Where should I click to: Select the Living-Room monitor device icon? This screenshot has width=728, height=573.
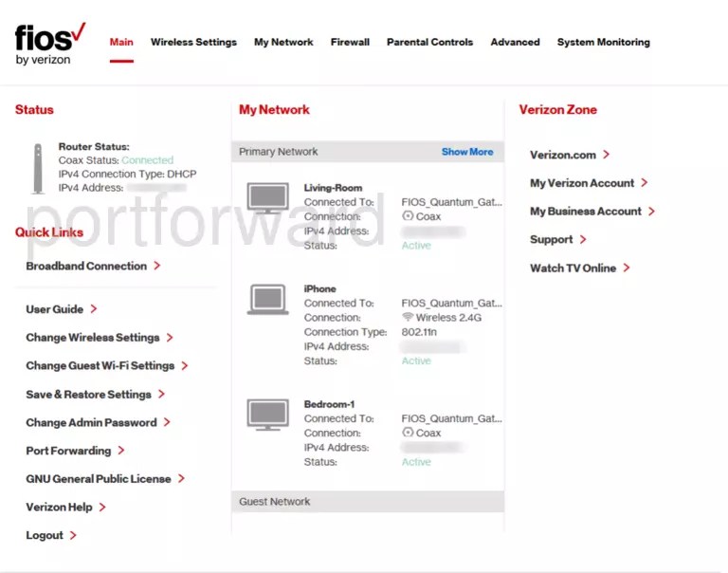(267, 198)
